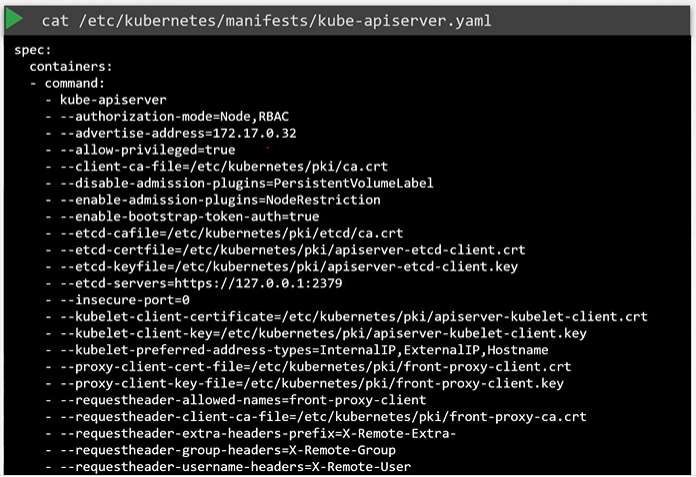Click the spec: line
Screen dimensions: 696x477
pyautogui.click(x=33, y=49)
